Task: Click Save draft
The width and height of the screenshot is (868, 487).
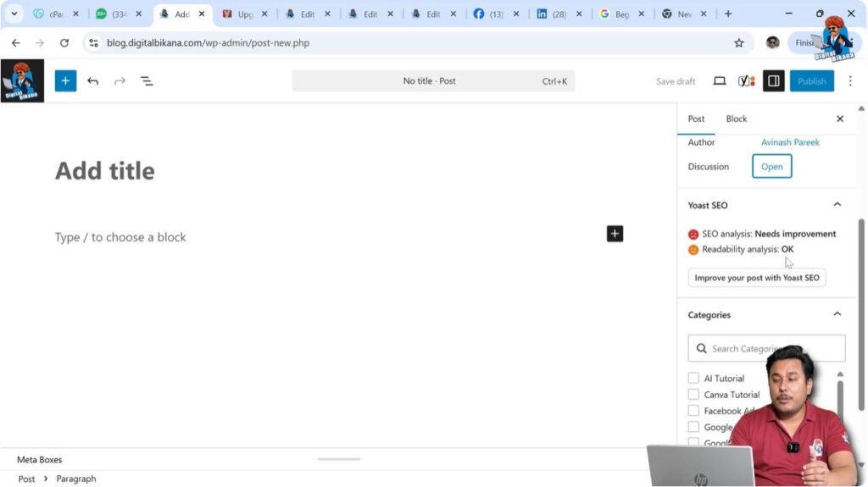Action: pyautogui.click(x=676, y=81)
